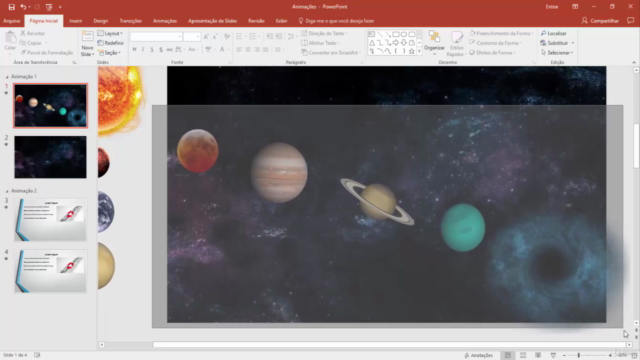Switch to the Animações tab
The image size is (640, 360).
[x=165, y=21]
